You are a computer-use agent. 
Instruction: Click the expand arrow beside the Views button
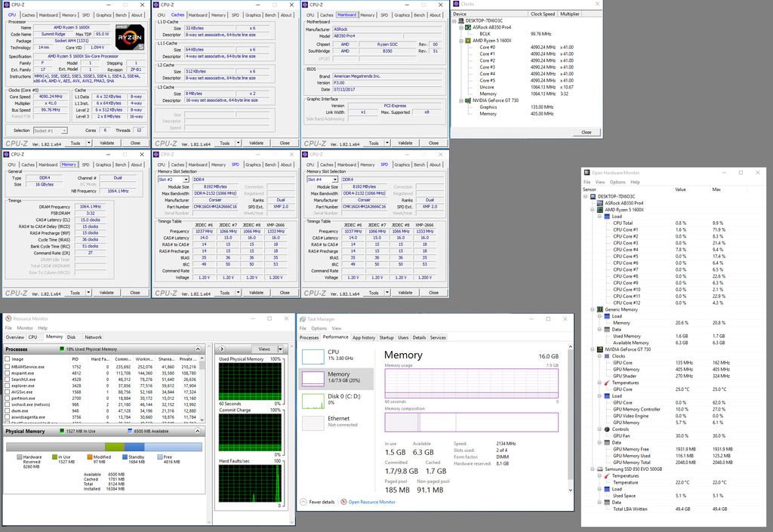pos(222,349)
